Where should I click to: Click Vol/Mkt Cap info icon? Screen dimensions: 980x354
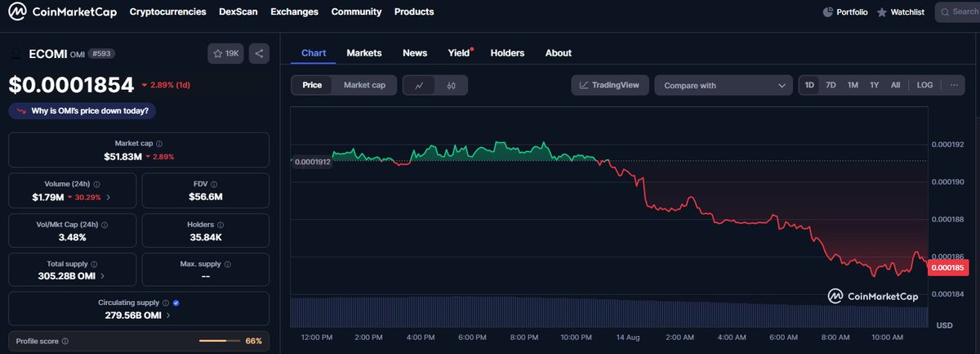[105, 224]
